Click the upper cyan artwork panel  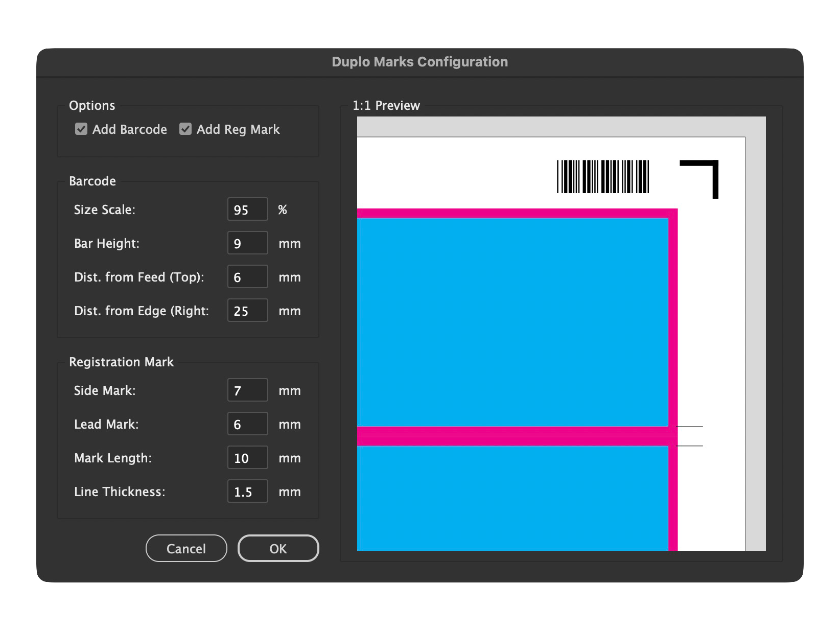(x=511, y=322)
